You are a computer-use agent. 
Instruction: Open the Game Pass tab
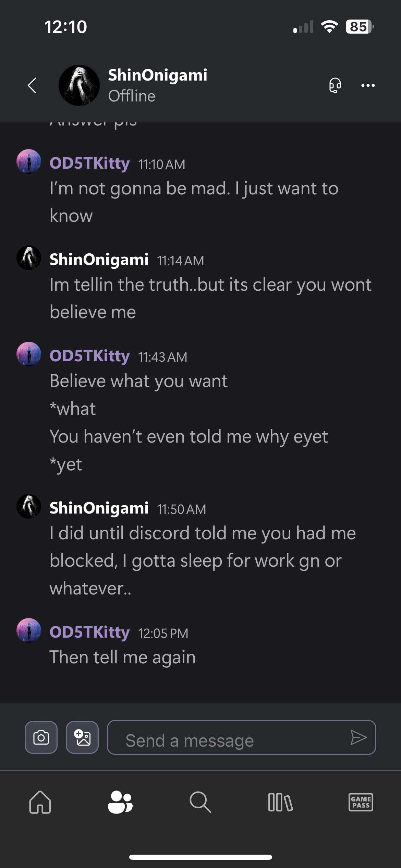point(361,802)
